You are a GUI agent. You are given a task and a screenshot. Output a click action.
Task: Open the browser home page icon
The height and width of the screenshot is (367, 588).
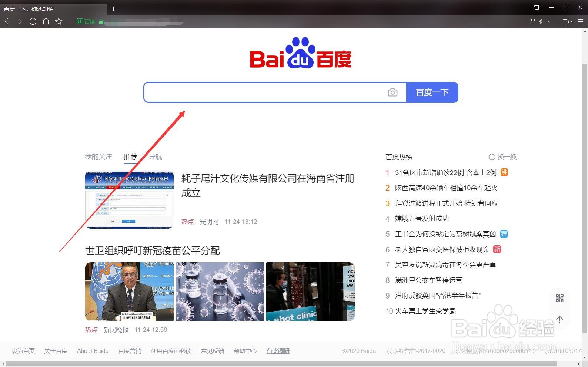coord(46,21)
